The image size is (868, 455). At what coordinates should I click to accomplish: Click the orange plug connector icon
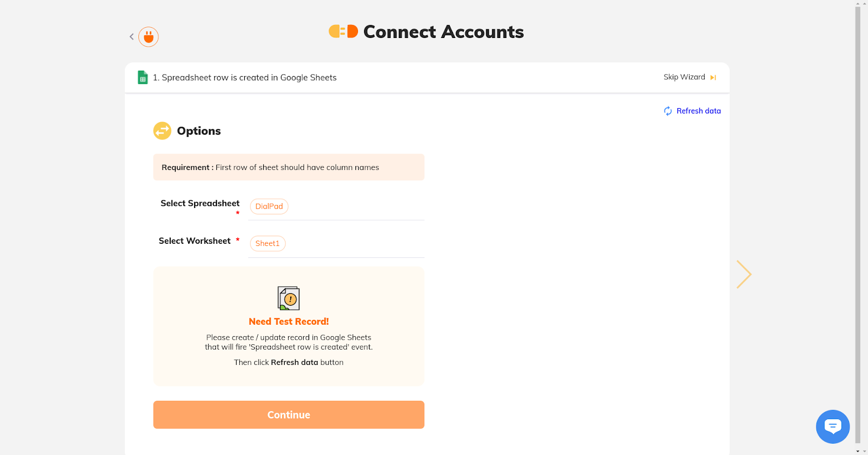pyautogui.click(x=149, y=37)
